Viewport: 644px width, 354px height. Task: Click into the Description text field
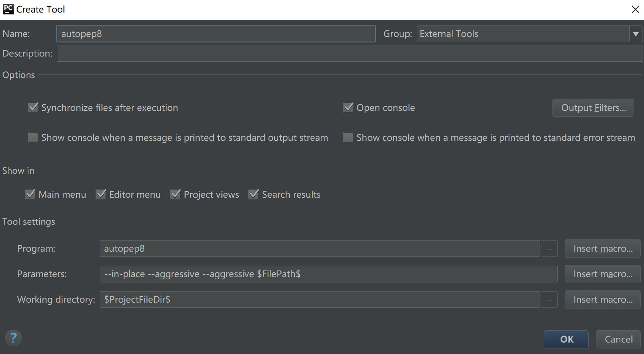click(349, 54)
